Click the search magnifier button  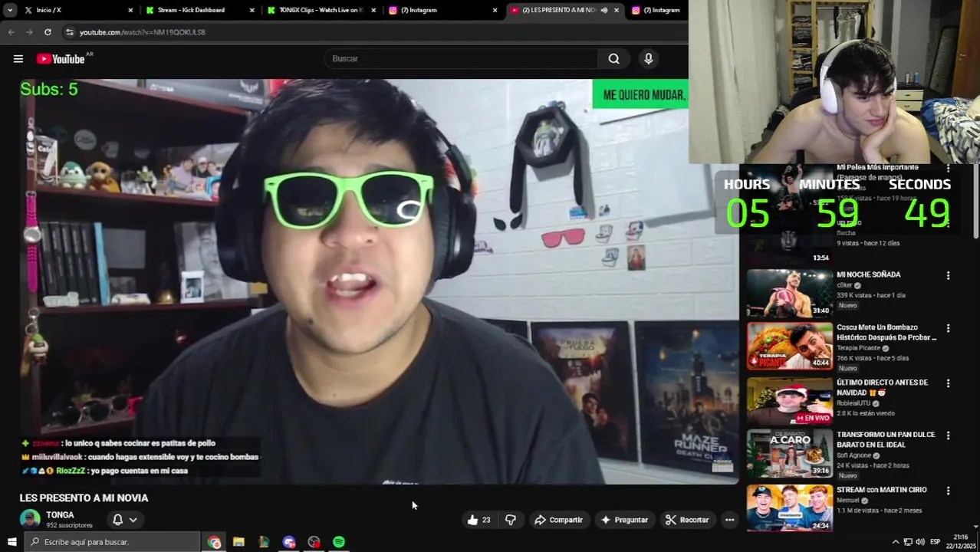point(613,58)
